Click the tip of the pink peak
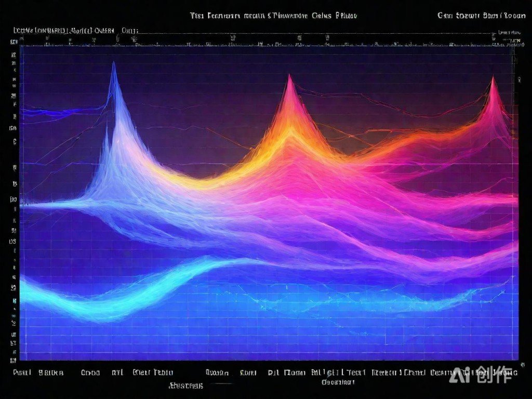Screen dimensions: 532x399 493,78
